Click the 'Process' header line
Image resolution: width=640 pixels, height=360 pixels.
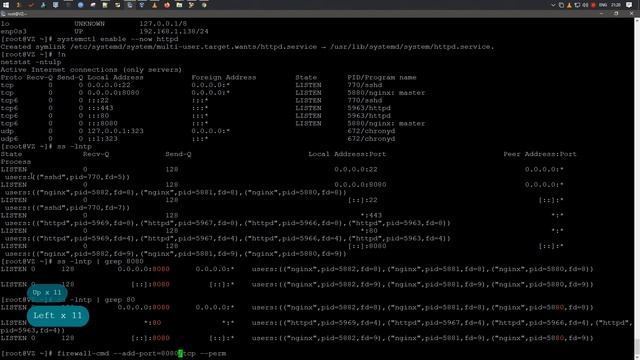pos(16,162)
